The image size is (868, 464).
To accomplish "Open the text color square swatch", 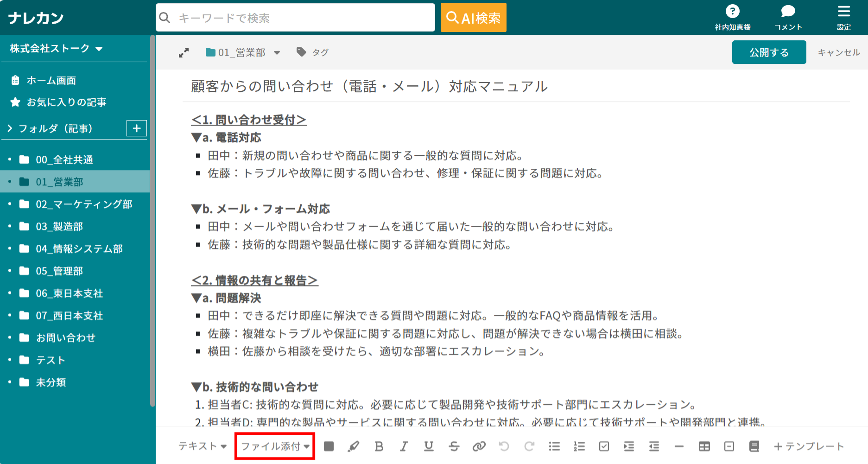I will (x=329, y=446).
